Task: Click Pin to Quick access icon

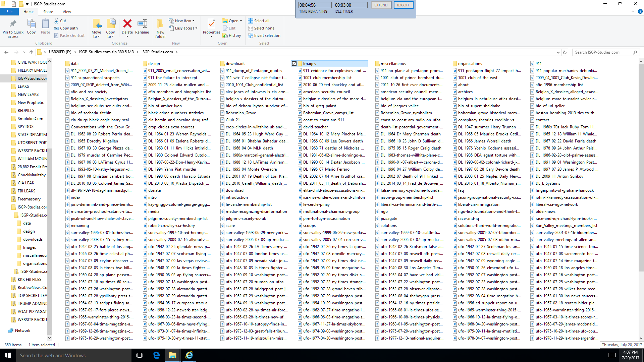Action: (x=13, y=24)
